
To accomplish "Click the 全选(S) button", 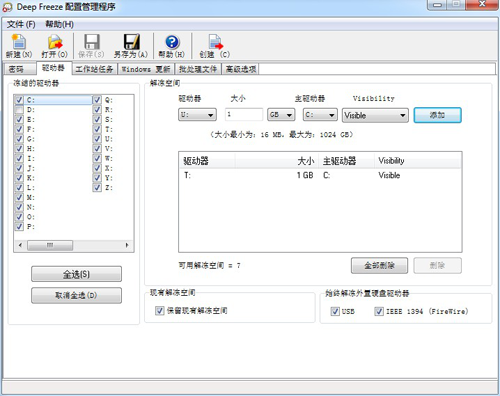I will click(x=76, y=274).
